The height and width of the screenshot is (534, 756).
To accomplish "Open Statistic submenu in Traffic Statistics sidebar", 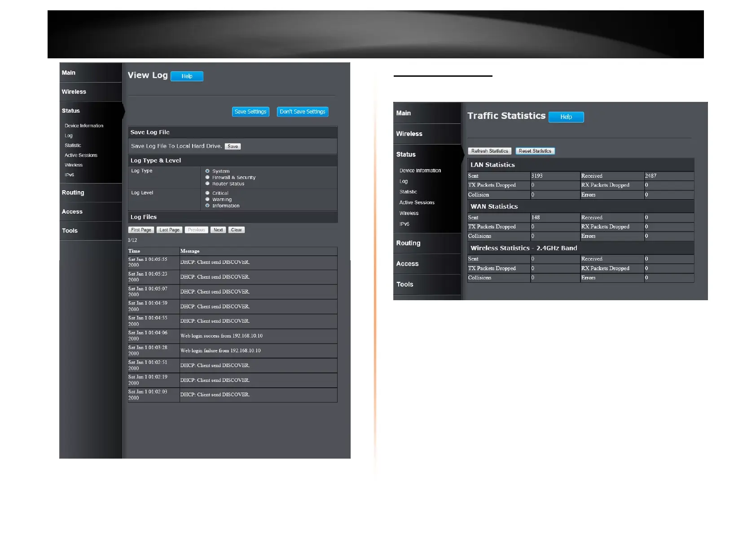I will [x=408, y=192].
